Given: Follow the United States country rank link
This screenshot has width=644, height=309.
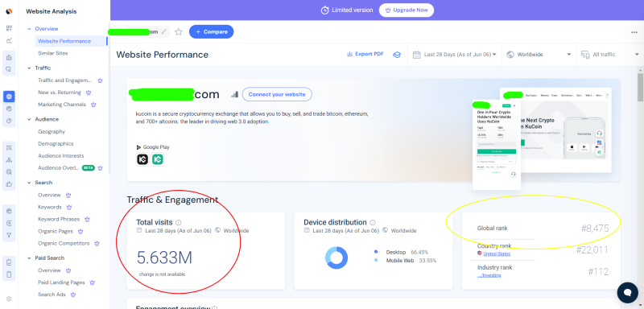Looking at the screenshot, I should 497,254.
